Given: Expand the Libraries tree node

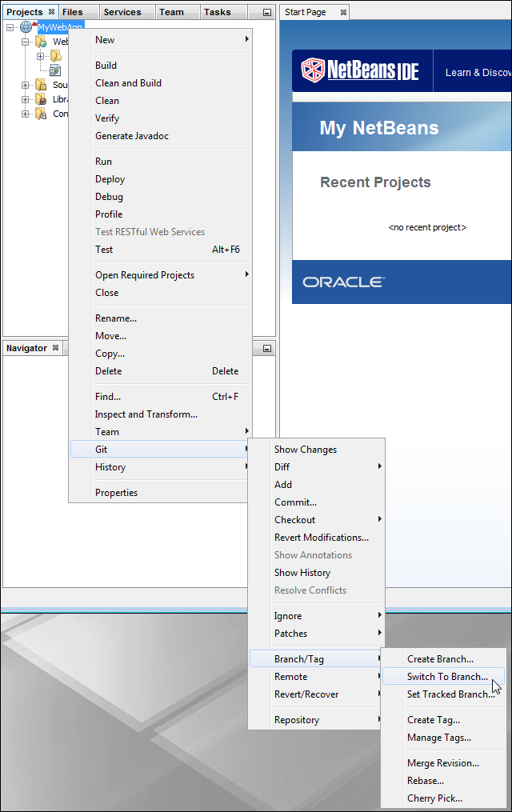Looking at the screenshot, I should (25, 99).
